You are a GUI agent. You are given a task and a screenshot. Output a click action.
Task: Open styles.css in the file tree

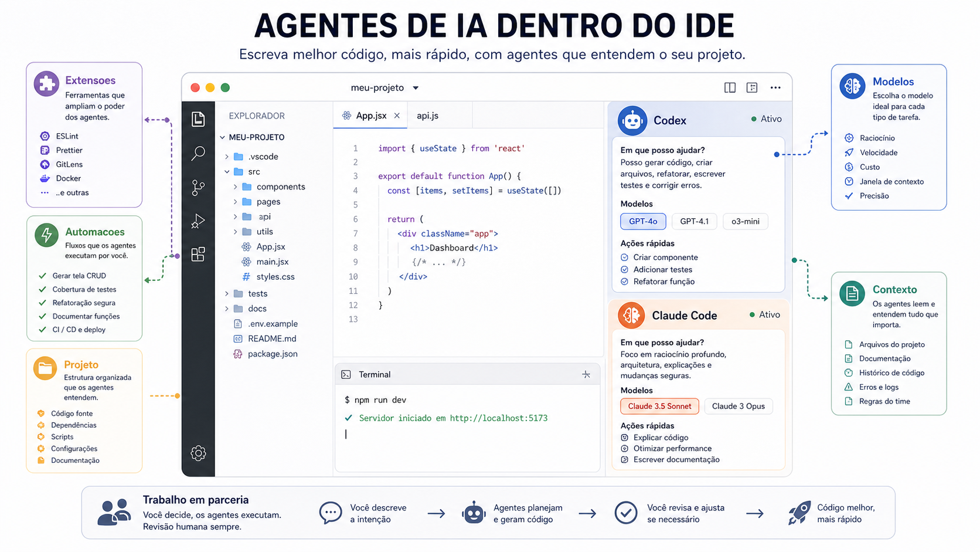pos(275,277)
